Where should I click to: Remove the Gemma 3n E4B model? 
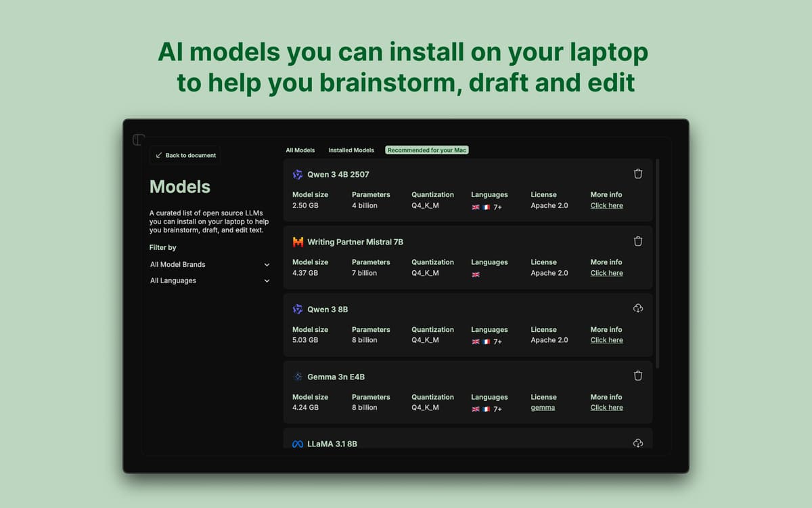pyautogui.click(x=637, y=376)
